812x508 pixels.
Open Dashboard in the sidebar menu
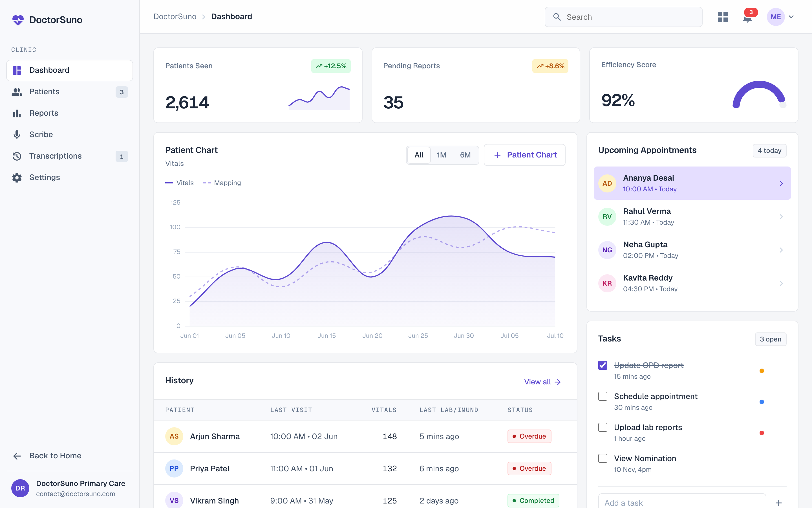click(70, 71)
